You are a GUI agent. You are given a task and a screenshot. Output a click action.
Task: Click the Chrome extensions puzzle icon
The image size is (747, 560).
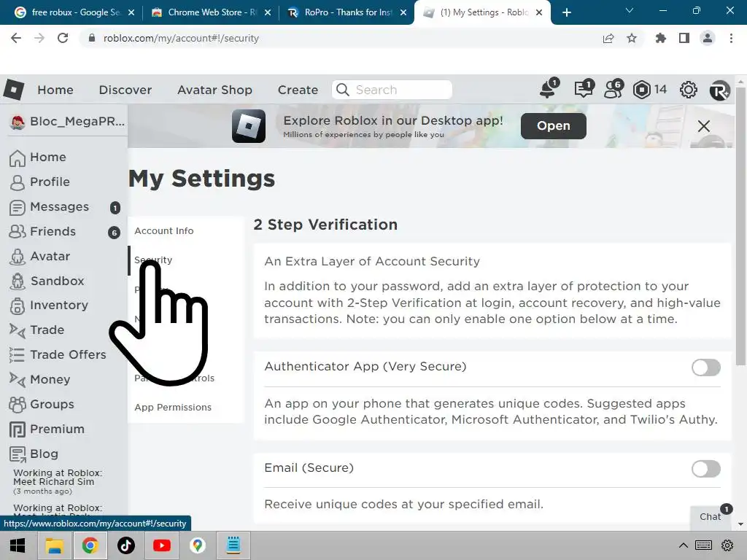click(x=660, y=38)
